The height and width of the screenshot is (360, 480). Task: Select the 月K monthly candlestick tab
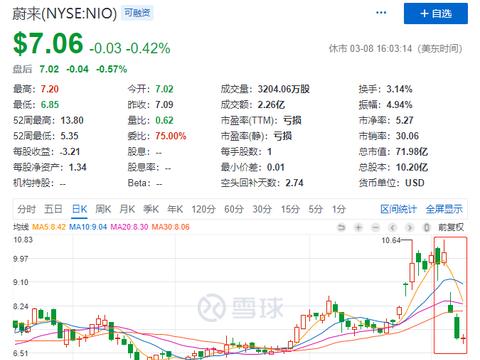[127, 209]
